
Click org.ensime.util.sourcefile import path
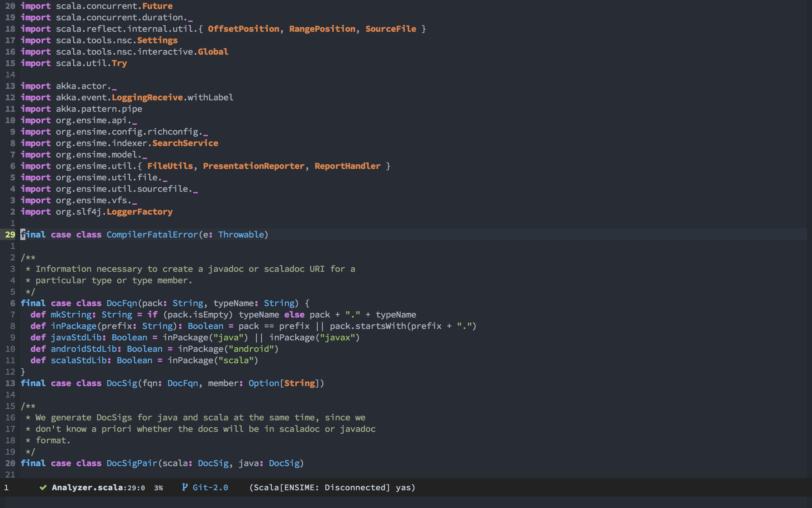127,189
